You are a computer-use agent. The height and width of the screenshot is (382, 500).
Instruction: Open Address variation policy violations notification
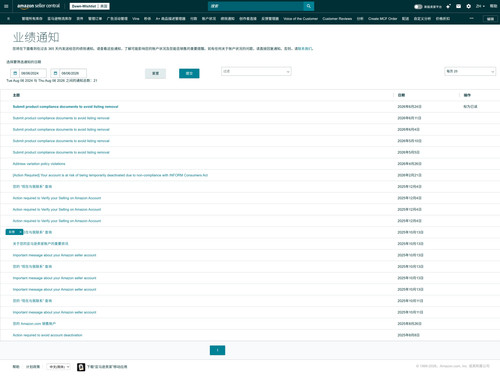click(39, 164)
